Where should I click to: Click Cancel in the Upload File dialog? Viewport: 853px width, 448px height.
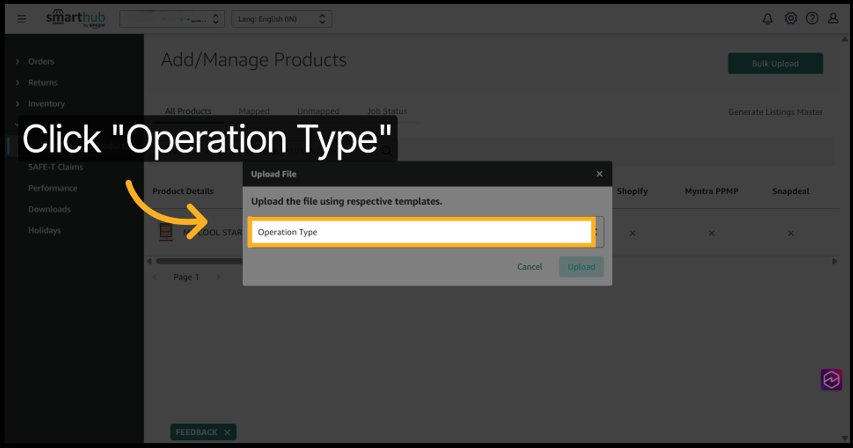(529, 267)
